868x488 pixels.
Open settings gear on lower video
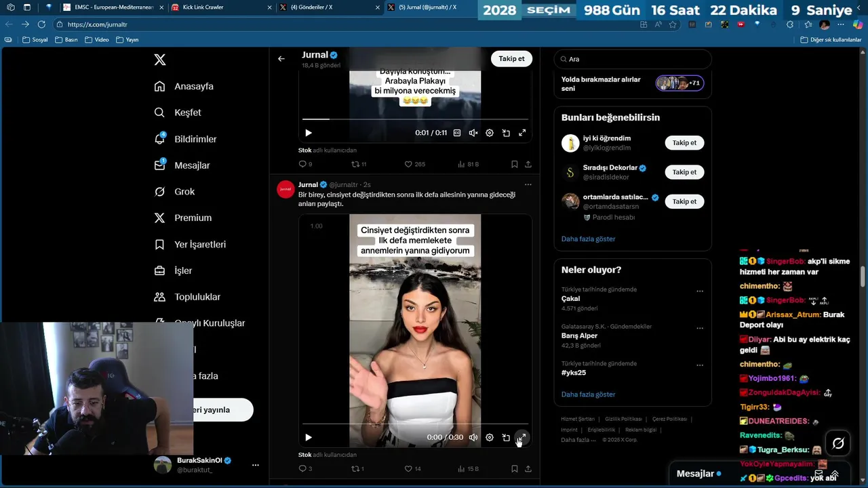[x=490, y=437]
